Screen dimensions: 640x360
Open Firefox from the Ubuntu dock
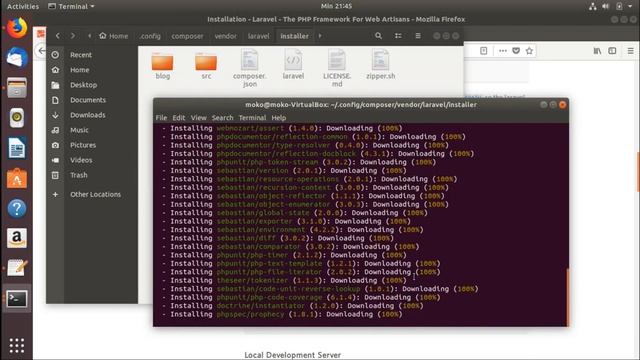click(17, 28)
